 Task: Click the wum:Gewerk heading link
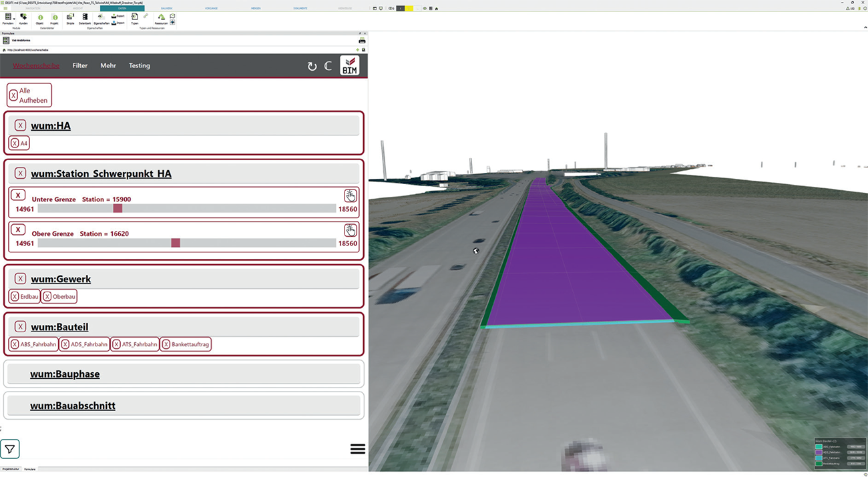61,279
